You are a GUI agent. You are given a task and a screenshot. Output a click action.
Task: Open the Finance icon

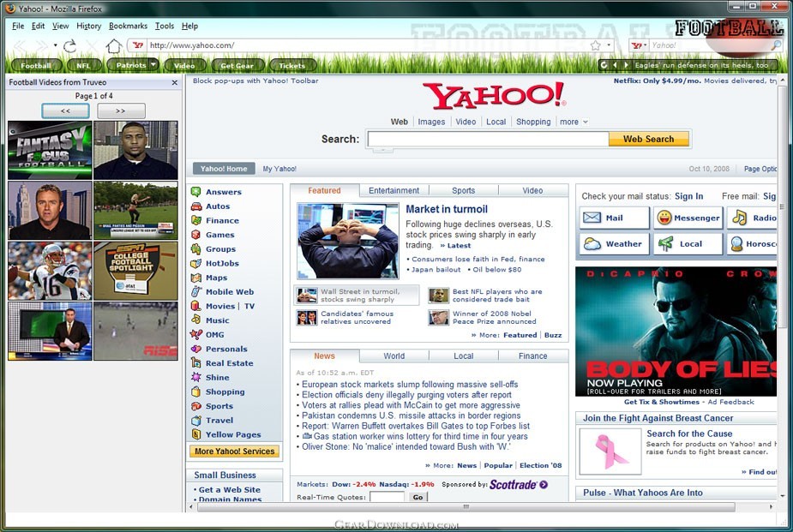[196, 220]
